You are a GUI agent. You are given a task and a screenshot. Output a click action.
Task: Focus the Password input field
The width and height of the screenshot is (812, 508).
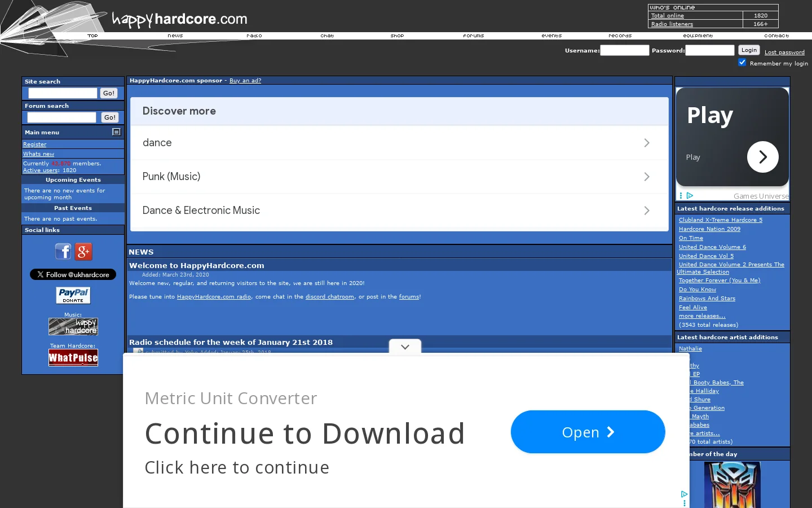[710, 50]
